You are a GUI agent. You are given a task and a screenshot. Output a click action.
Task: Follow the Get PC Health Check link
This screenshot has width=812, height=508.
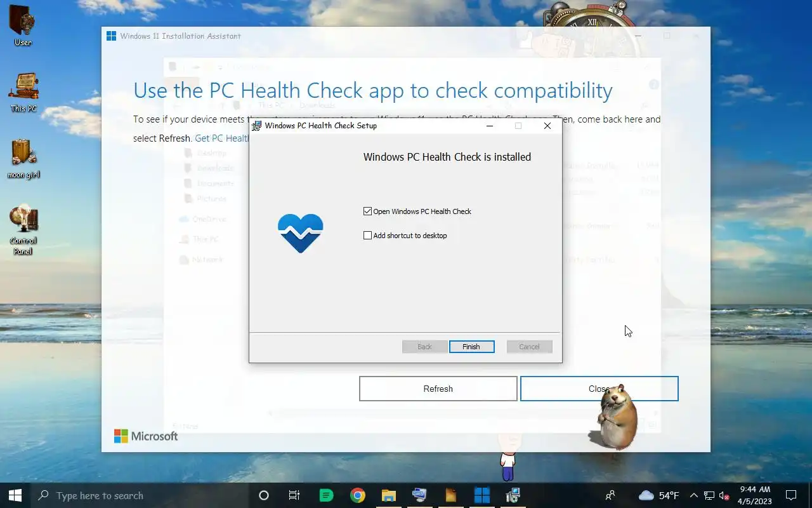pyautogui.click(x=222, y=138)
